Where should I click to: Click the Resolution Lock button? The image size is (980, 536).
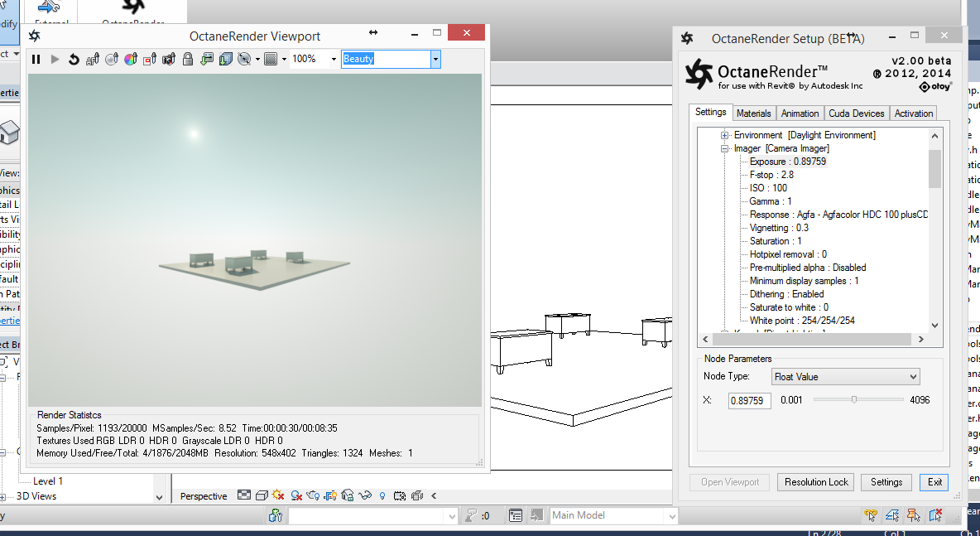(816, 482)
